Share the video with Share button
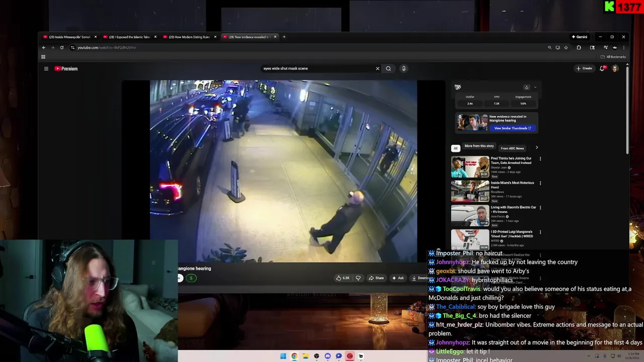644x362 pixels. [x=376, y=278]
